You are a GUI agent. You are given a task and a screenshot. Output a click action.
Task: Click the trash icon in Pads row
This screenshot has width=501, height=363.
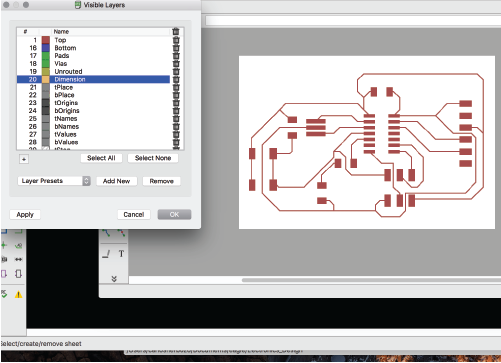click(176, 56)
